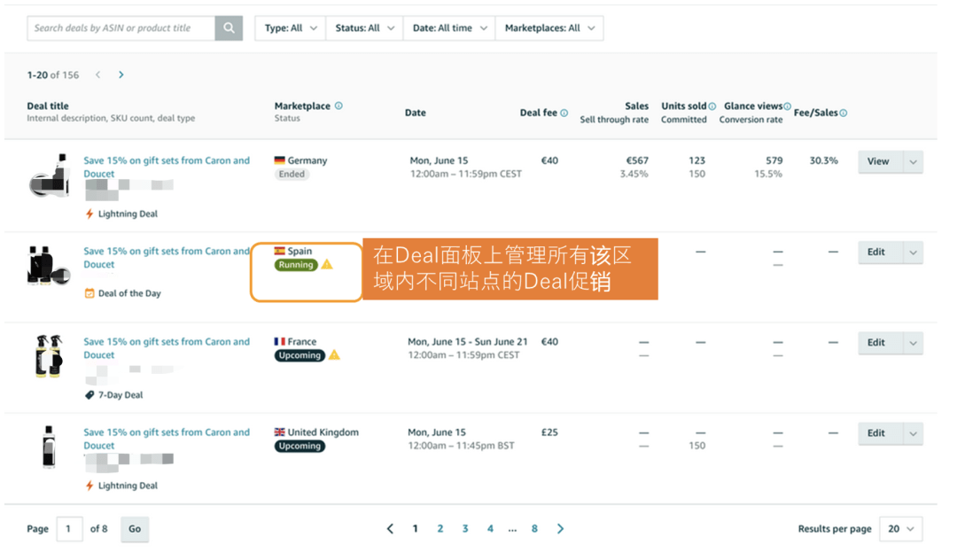Expand arrow next to Germany View button

click(x=913, y=162)
